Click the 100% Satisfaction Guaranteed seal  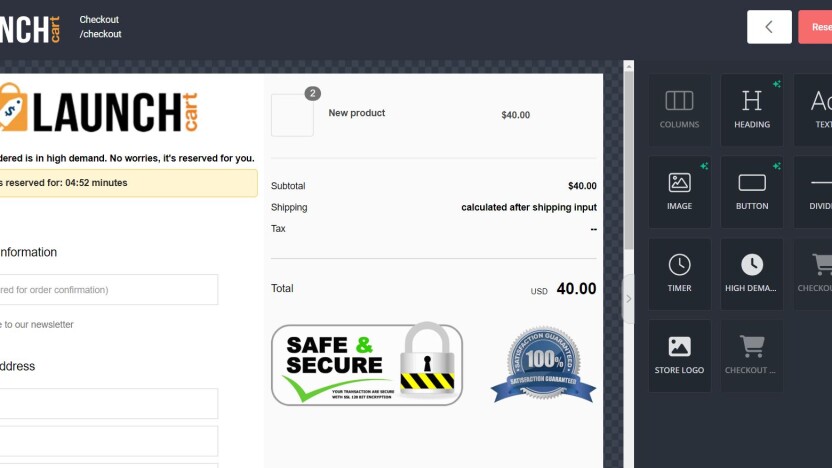click(543, 364)
